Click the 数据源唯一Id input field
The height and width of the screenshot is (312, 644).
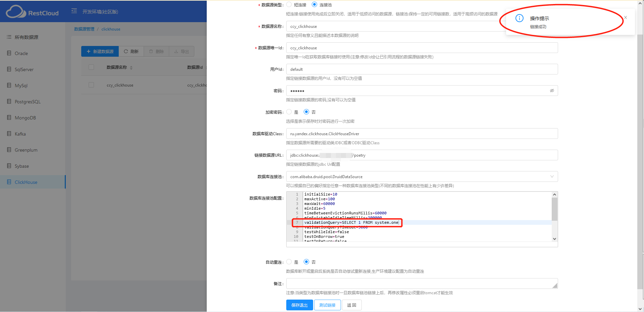[422, 48]
